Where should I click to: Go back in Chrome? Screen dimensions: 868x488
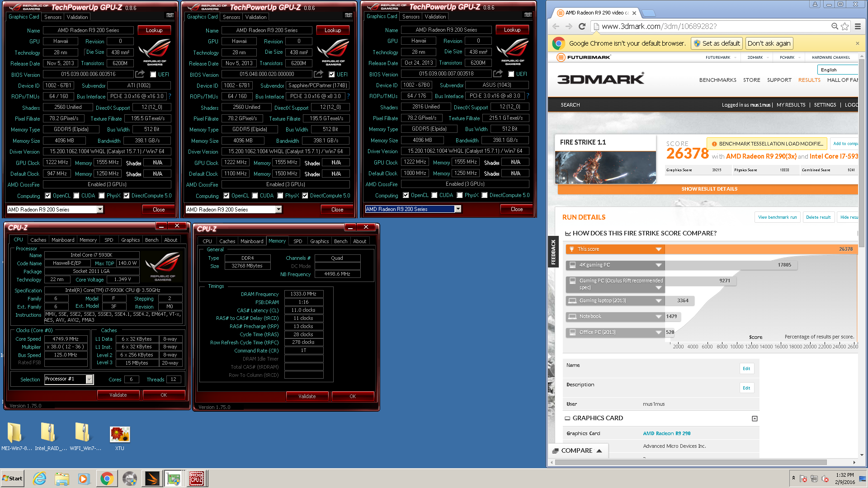point(556,26)
